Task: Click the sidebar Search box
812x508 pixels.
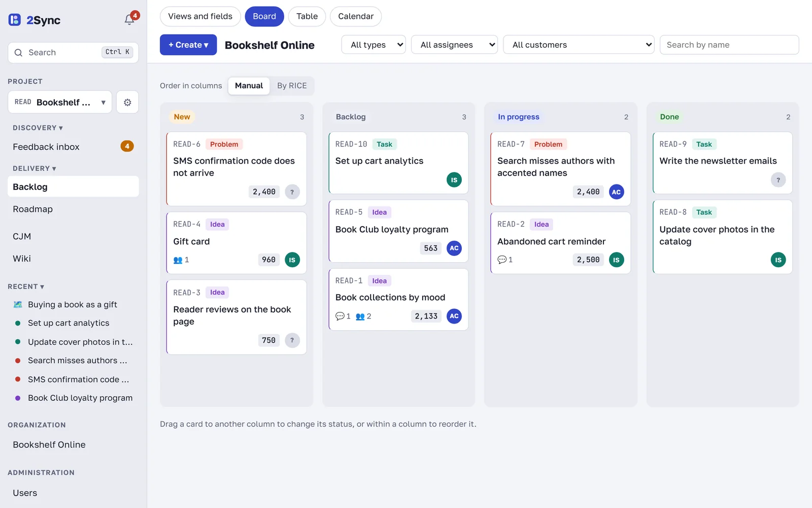Action: [x=73, y=52]
